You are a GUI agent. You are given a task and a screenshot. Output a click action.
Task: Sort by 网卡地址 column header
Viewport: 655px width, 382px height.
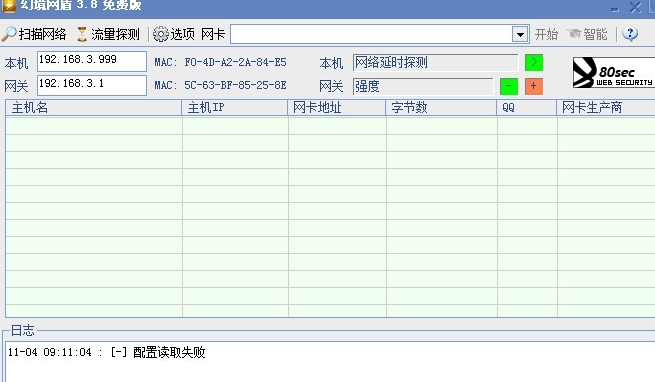(337, 108)
